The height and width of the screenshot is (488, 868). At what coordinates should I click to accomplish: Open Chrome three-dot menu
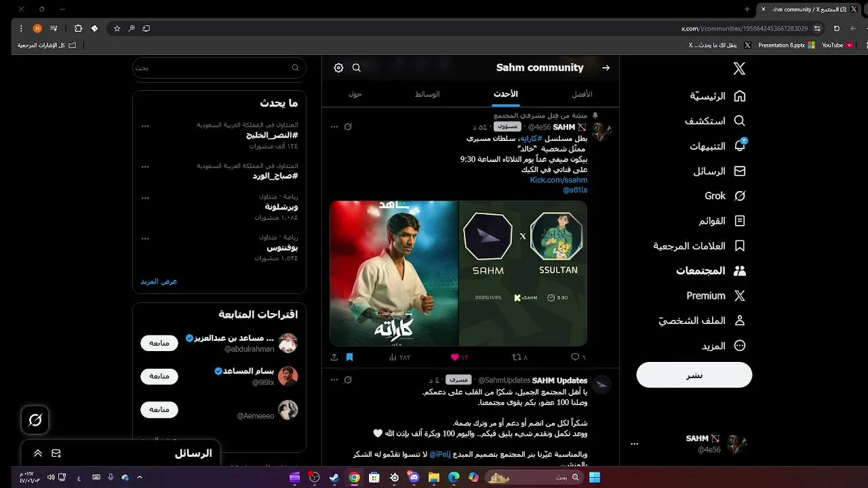point(21,28)
